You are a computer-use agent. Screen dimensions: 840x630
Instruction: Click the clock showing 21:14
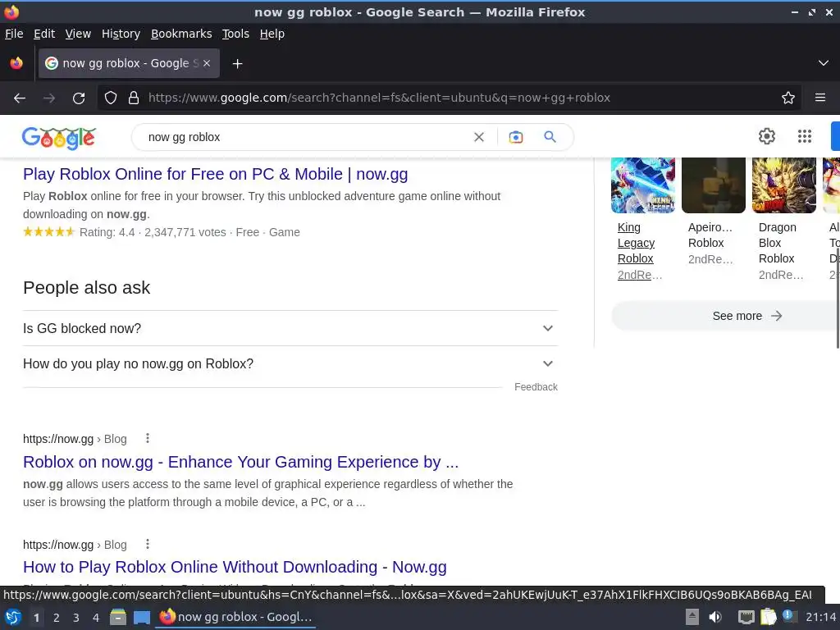pos(821,617)
